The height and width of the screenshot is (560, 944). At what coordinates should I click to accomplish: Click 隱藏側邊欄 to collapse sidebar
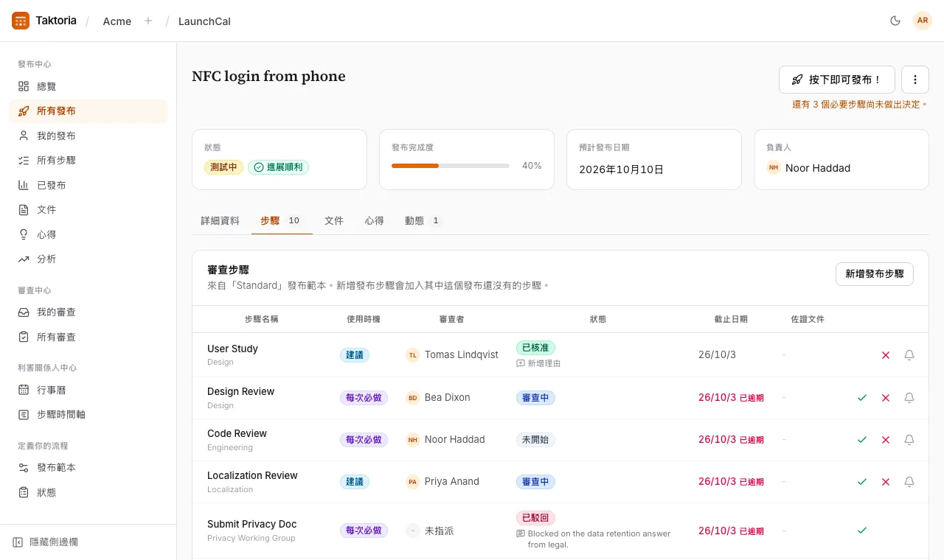coord(45,542)
